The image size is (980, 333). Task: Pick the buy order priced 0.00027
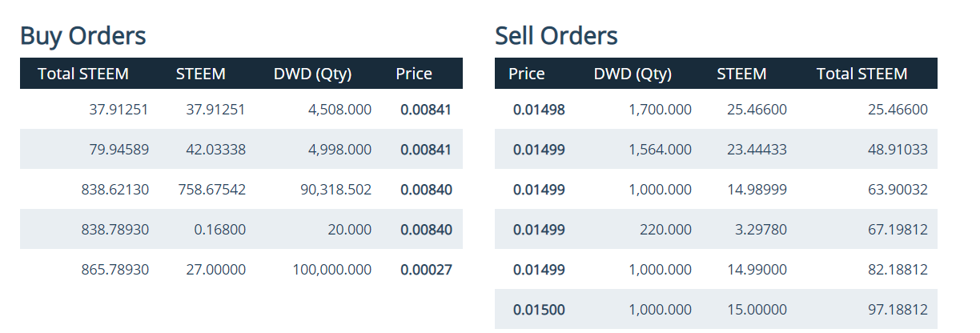241,269
